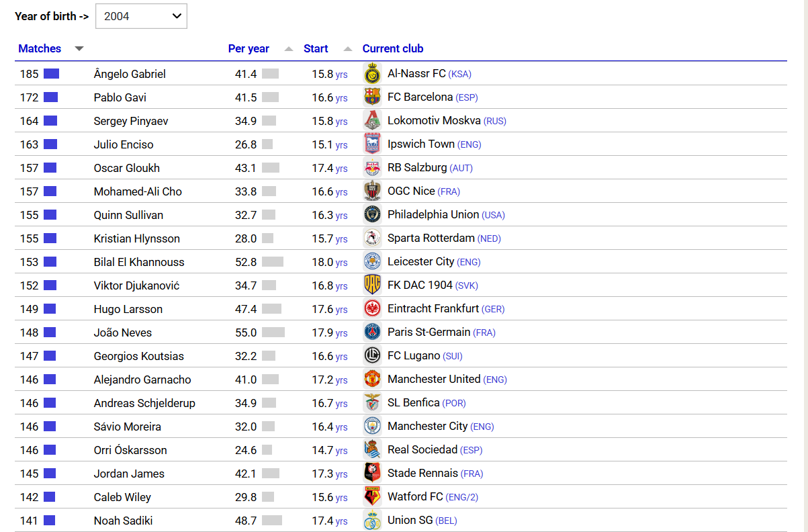Viewport: 808px width, 532px height.
Task: Click Andreas Schjelderup's 16.7 yrs start age
Action: [x=330, y=403]
